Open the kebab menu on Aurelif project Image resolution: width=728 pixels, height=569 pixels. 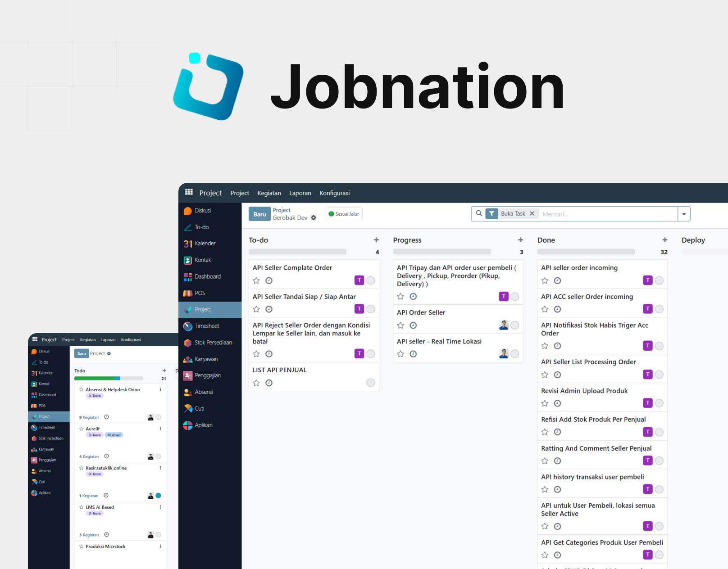[160, 429]
